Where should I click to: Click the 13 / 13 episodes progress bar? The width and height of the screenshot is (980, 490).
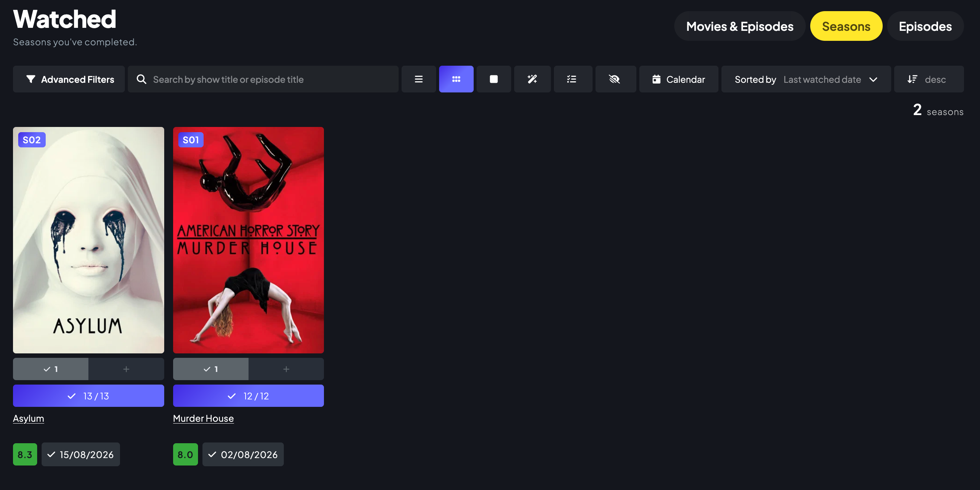tap(89, 396)
